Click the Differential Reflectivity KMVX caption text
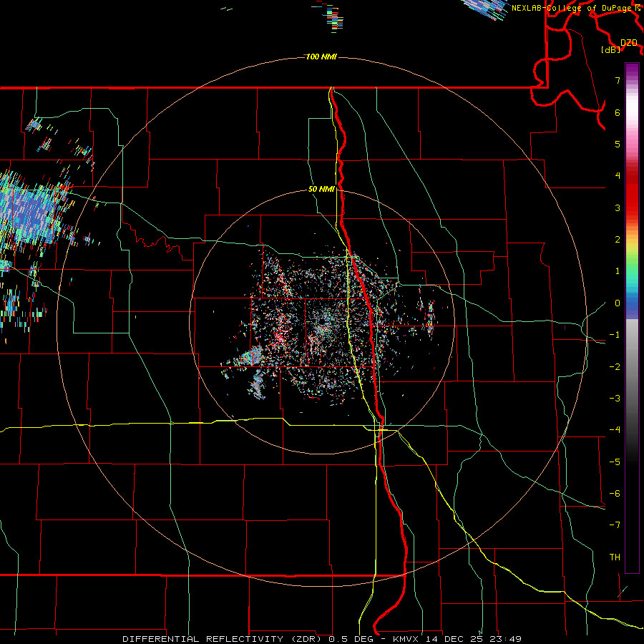Image resolution: width=644 pixels, height=644 pixels. tap(322, 639)
